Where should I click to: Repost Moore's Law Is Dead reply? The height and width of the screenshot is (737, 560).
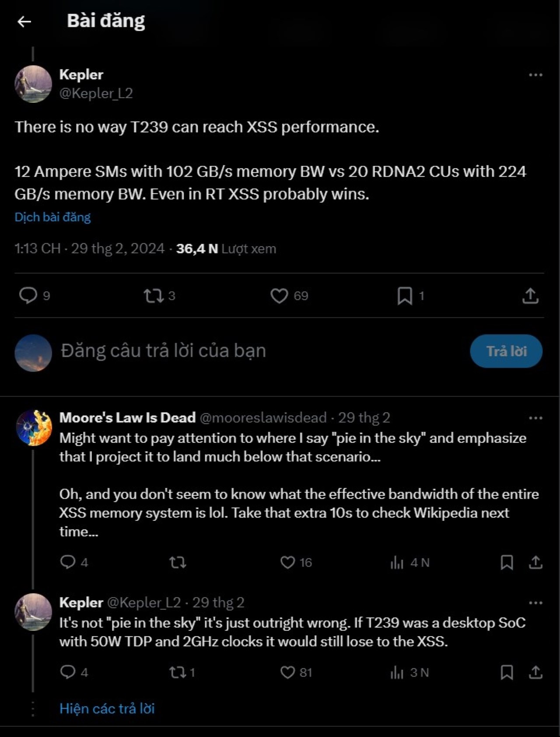tap(178, 562)
